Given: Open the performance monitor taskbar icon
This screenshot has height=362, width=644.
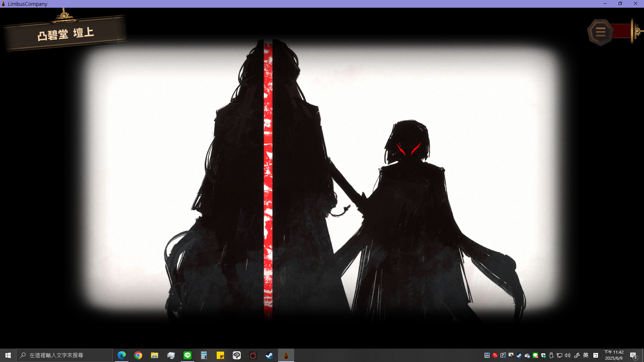Looking at the screenshot, I should [171, 355].
